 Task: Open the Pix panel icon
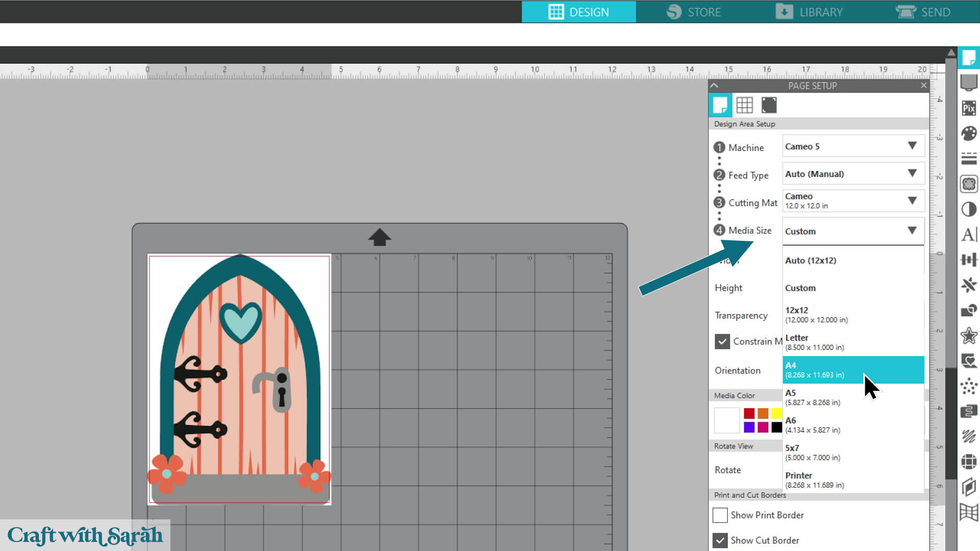coord(968,108)
